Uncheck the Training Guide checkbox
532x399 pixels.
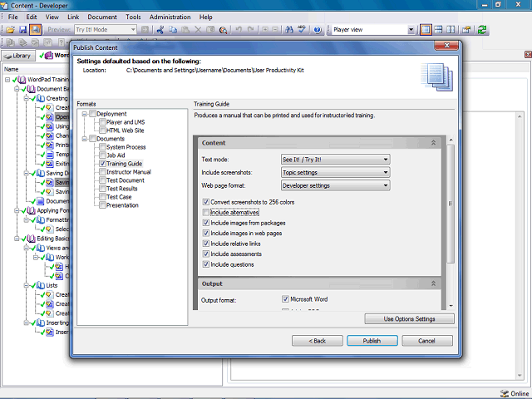pyautogui.click(x=102, y=164)
